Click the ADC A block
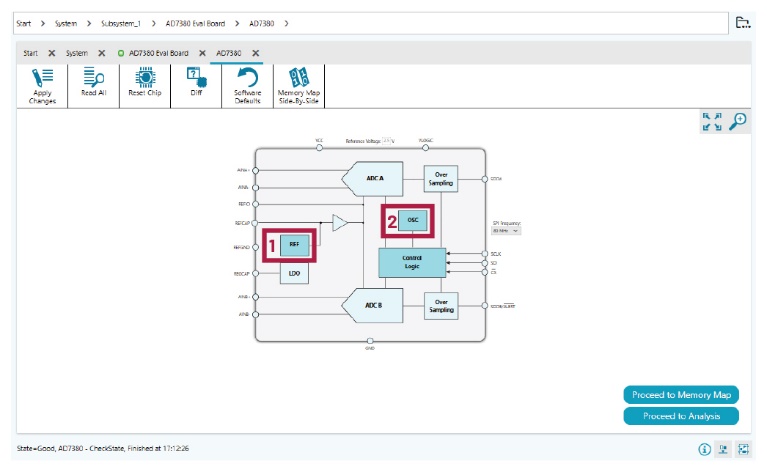The width and height of the screenshot is (767, 472). pyautogui.click(x=373, y=179)
